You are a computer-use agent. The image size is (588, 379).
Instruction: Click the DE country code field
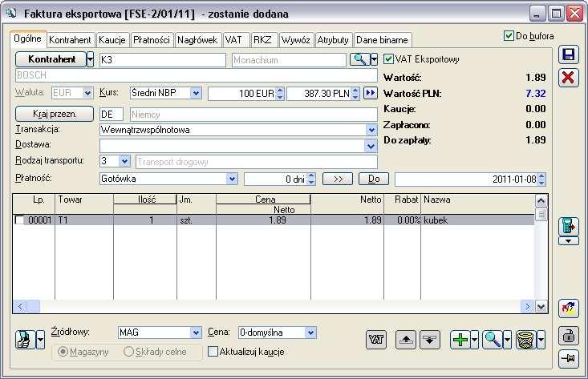pyautogui.click(x=112, y=115)
